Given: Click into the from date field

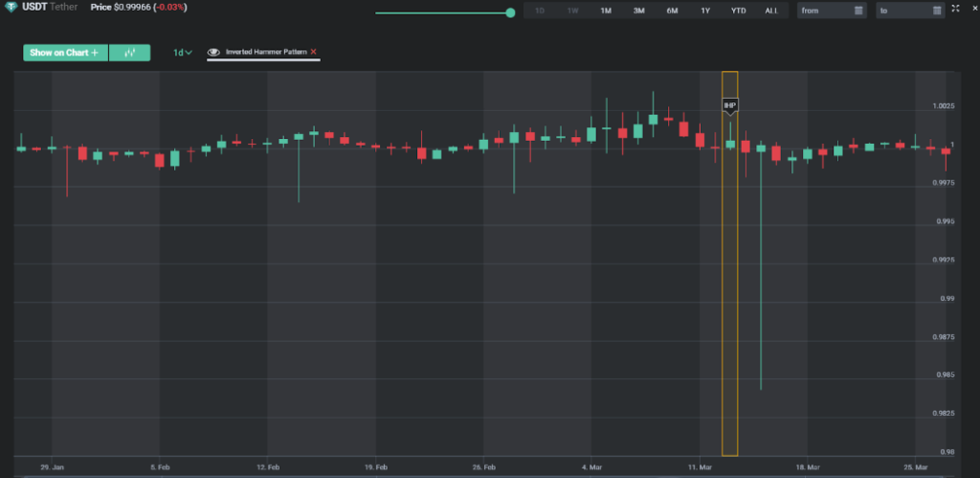Looking at the screenshot, I should 832,11.
